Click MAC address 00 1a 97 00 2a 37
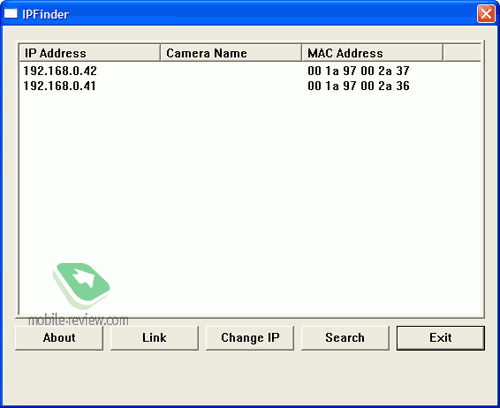 pyautogui.click(x=358, y=71)
